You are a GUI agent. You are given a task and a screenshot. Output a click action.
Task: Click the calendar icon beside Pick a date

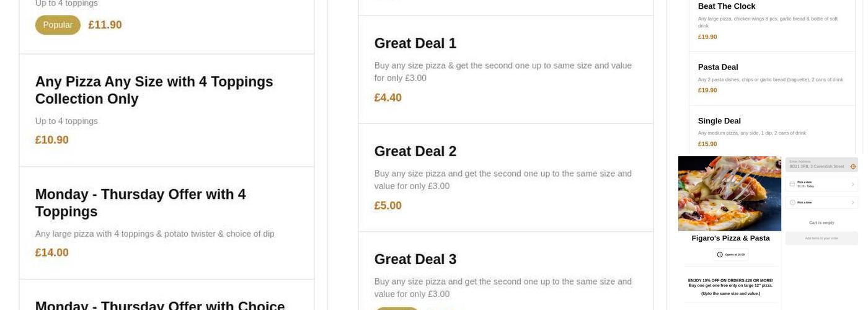pyautogui.click(x=792, y=184)
